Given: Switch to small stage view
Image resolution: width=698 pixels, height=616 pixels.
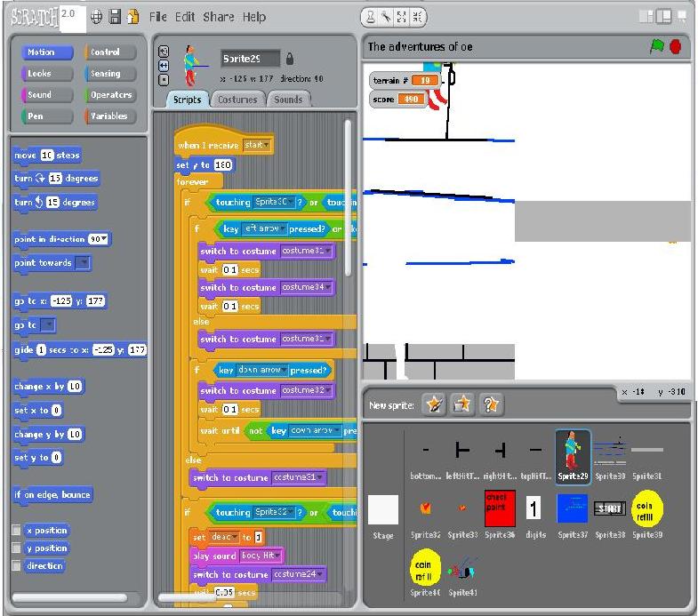Looking at the screenshot, I should (x=646, y=17).
